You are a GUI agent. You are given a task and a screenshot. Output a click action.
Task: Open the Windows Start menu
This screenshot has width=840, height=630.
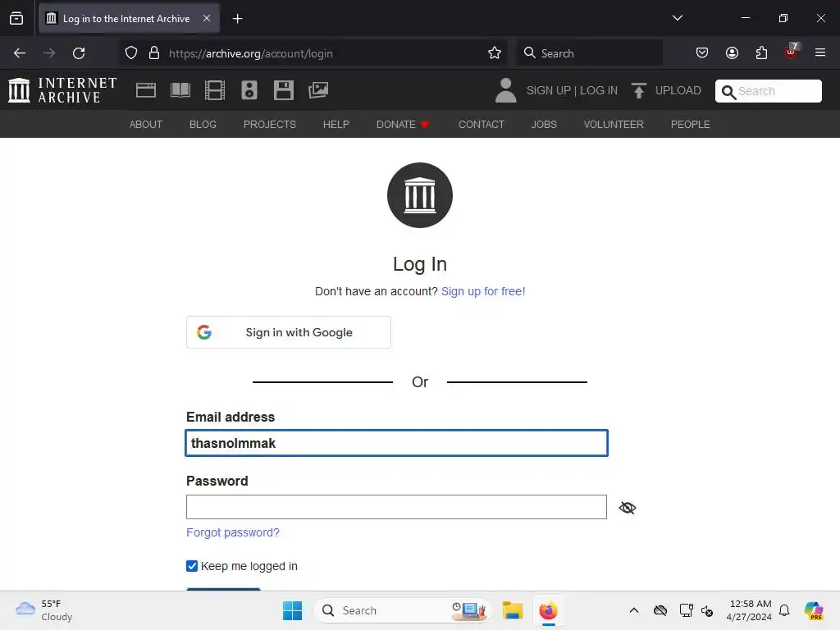tap(293, 610)
